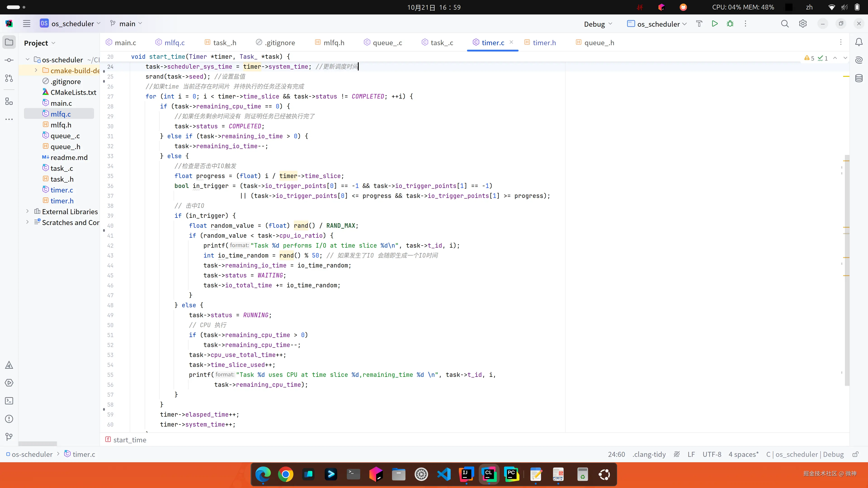
Task: Expand the cmake-build-debug folder
Action: pyautogui.click(x=36, y=70)
